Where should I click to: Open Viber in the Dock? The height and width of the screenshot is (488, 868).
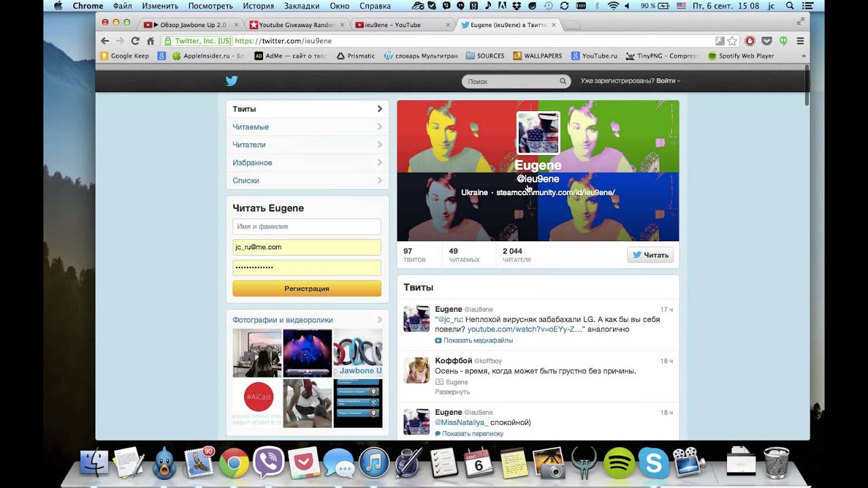(269, 463)
